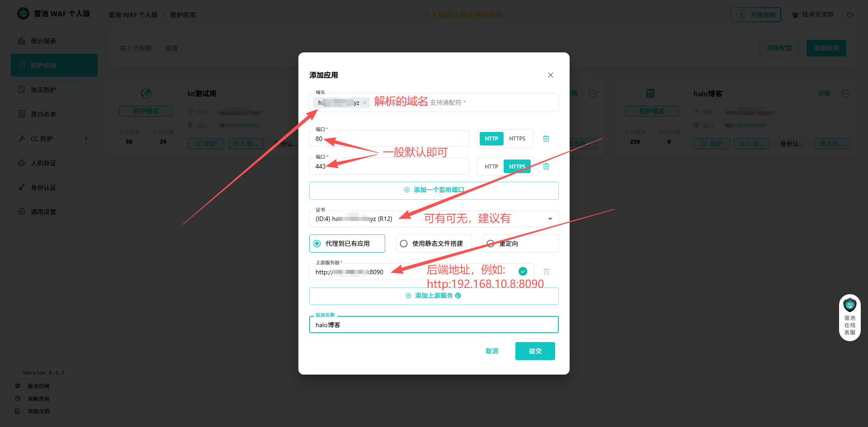The width and height of the screenshot is (868, 427).
Task: Switch port 80 protocol to HTTPS
Action: pyautogui.click(x=517, y=139)
